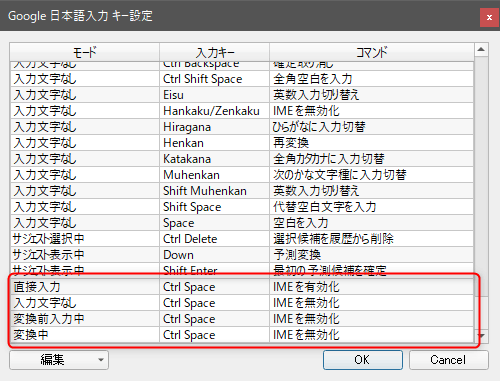Select the 全角空白を入力 command cell

[371, 79]
